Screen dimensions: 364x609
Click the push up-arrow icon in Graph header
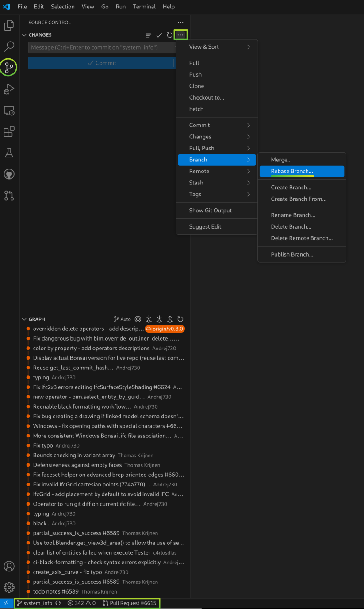click(x=170, y=319)
